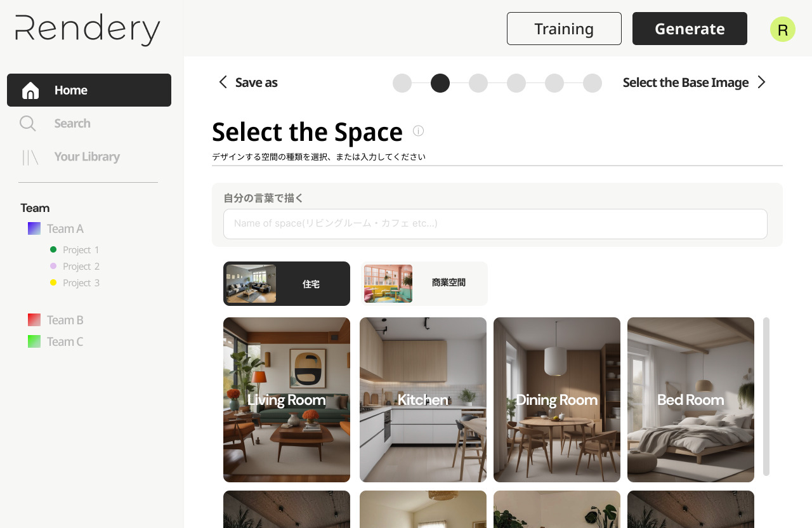Jump to the third progress step dot
The image size is (812, 528).
click(x=478, y=83)
